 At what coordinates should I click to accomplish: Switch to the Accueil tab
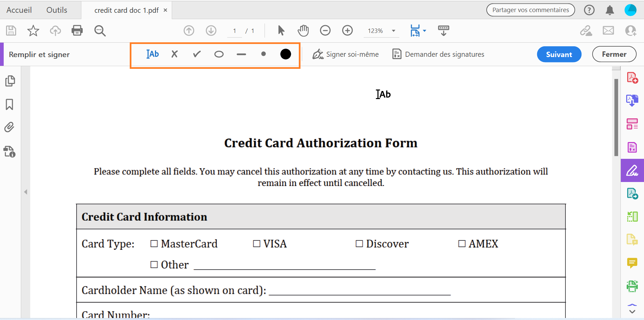[19, 10]
